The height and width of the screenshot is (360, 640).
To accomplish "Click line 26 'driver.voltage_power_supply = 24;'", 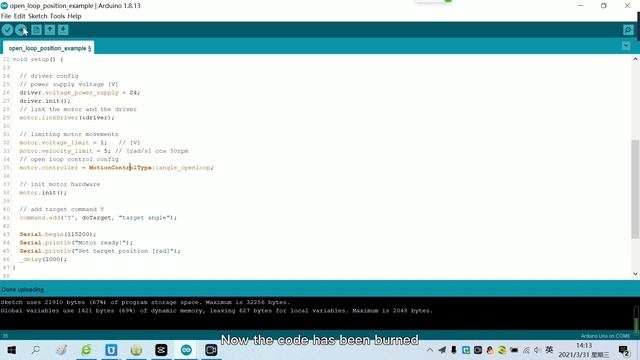I will coord(80,93).
